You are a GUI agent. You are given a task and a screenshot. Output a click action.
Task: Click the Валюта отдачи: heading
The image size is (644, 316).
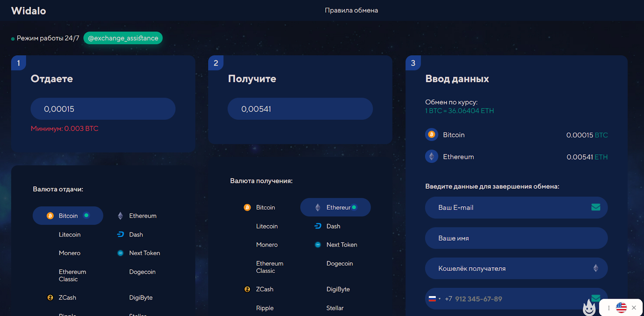[58, 189]
